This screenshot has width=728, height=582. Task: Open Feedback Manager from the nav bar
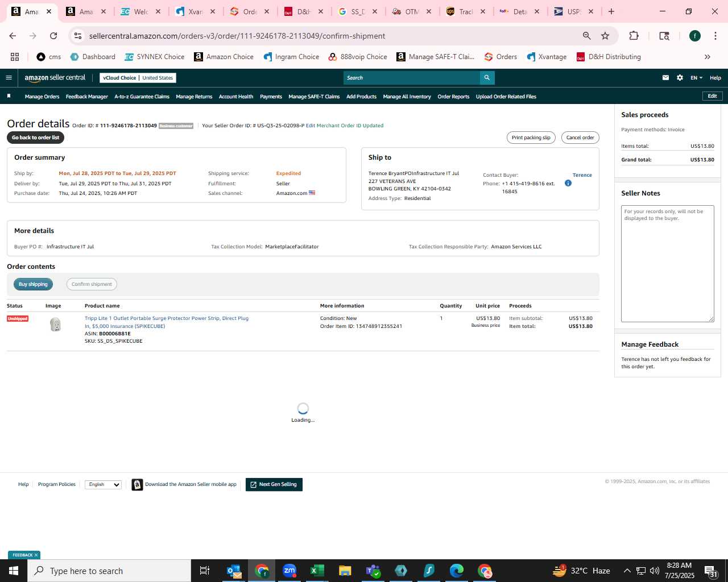pos(86,97)
